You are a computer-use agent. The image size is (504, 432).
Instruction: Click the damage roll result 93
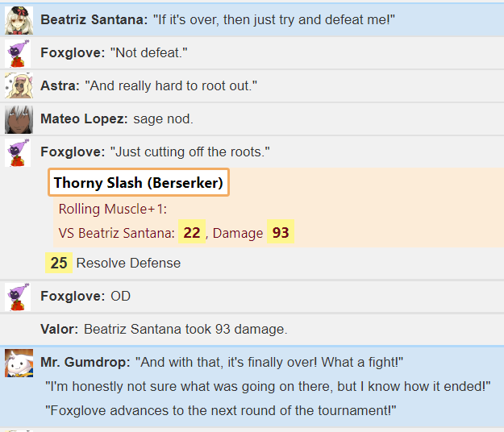pyautogui.click(x=281, y=232)
